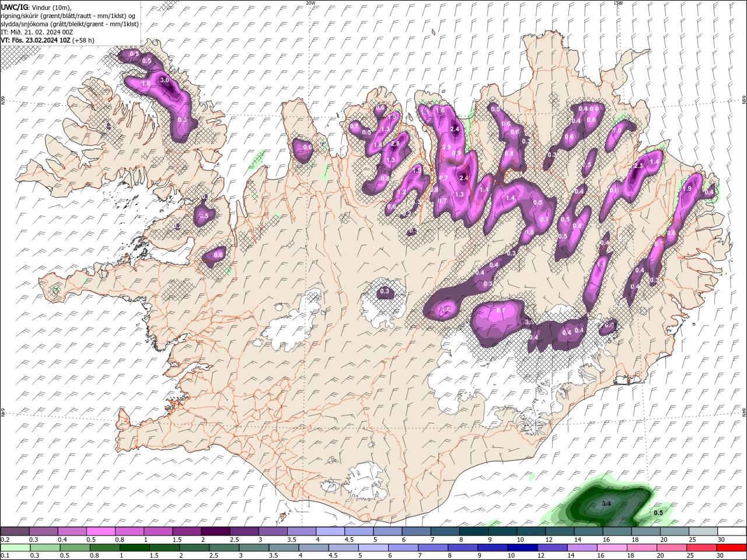The width and height of the screenshot is (747, 560).
Task: Click the '4.5' label in top legend row
Action: (x=349, y=540)
